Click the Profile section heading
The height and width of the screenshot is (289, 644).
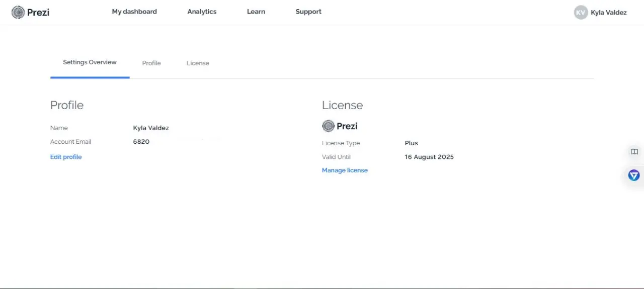[x=67, y=105]
